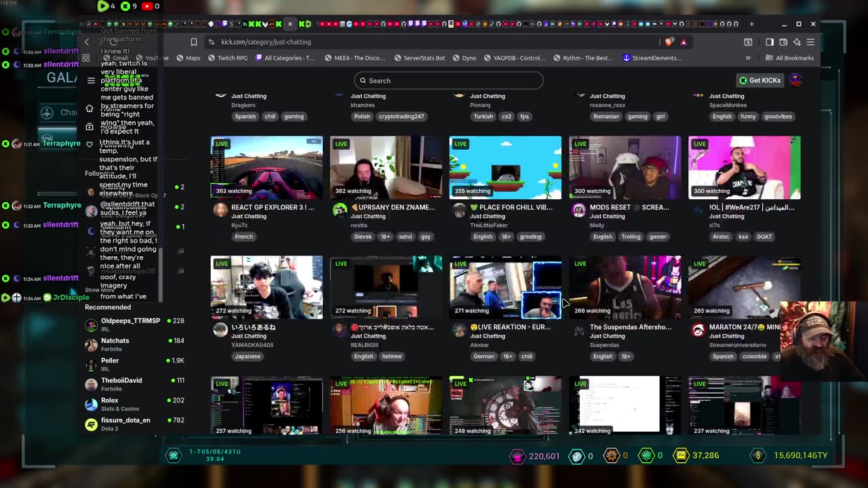This screenshot has width=868, height=488.
Task: Open the Brave Shields lion icon
Action: pos(669,42)
